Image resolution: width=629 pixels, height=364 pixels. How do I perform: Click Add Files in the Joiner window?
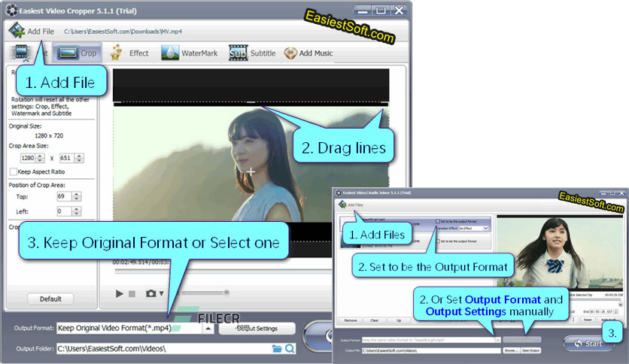(x=351, y=205)
